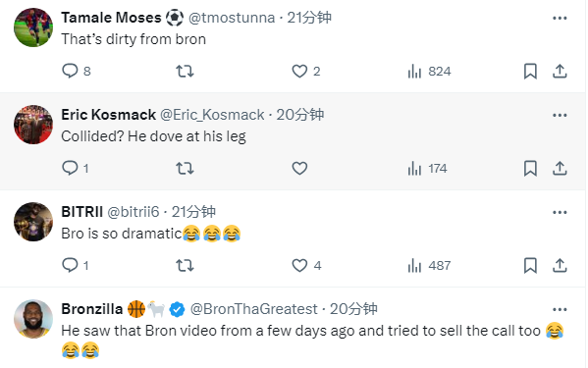Share BITRII's "so dramatic" tweet
This screenshot has height=368, width=588.
560,265
